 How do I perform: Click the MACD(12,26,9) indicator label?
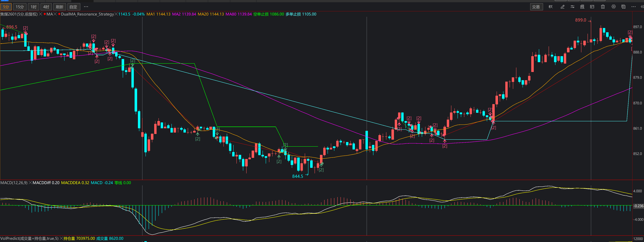(x=14, y=183)
